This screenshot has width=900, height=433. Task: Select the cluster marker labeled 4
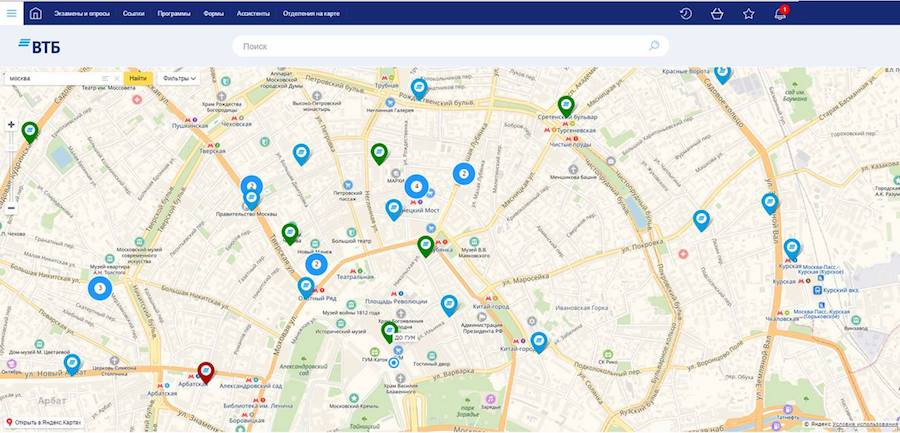(x=417, y=185)
